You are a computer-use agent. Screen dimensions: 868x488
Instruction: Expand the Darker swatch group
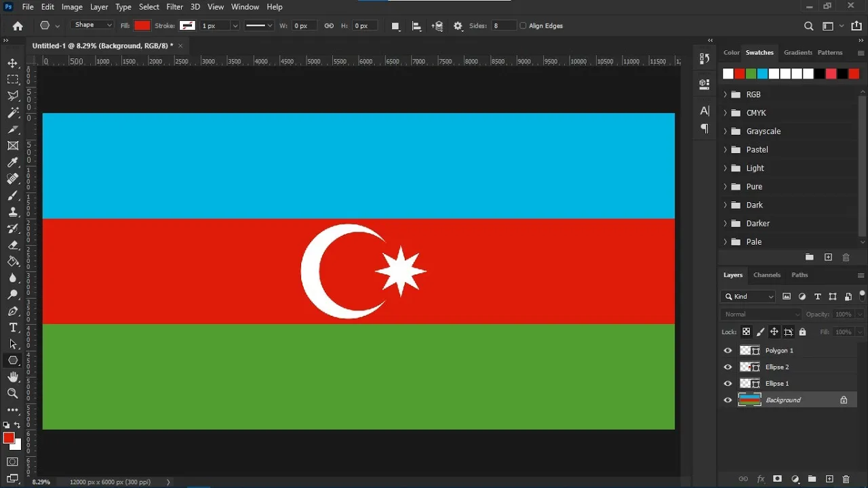pos(725,223)
